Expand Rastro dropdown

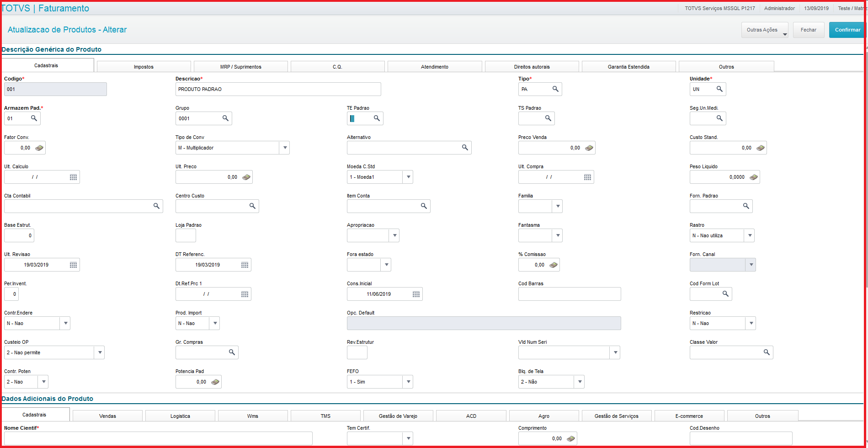tap(749, 235)
